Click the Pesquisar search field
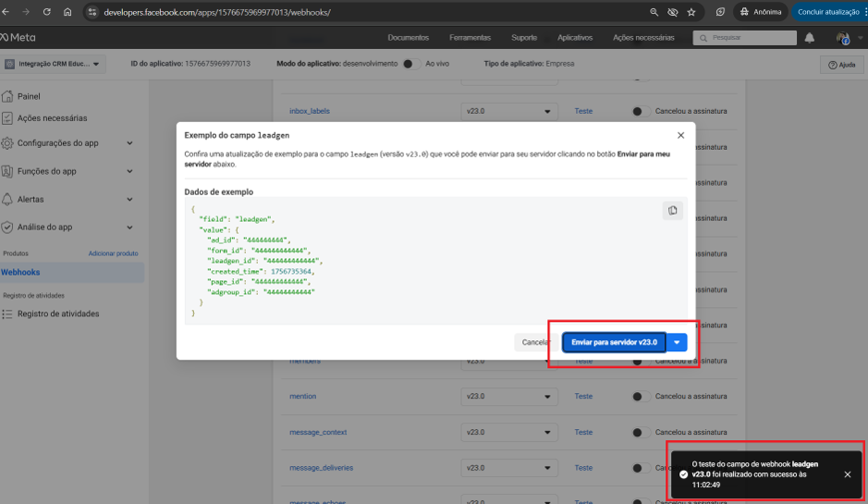This screenshot has width=868, height=504. coord(744,38)
